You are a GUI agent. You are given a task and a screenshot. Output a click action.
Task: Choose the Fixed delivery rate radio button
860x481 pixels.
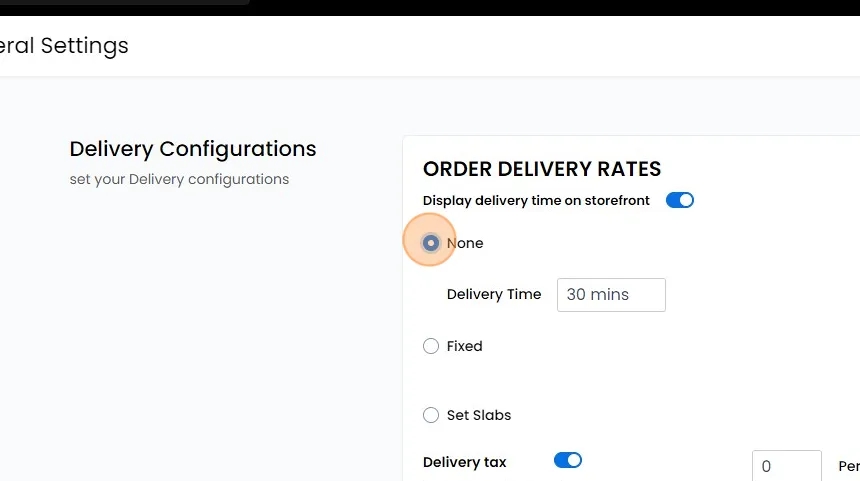coord(431,346)
